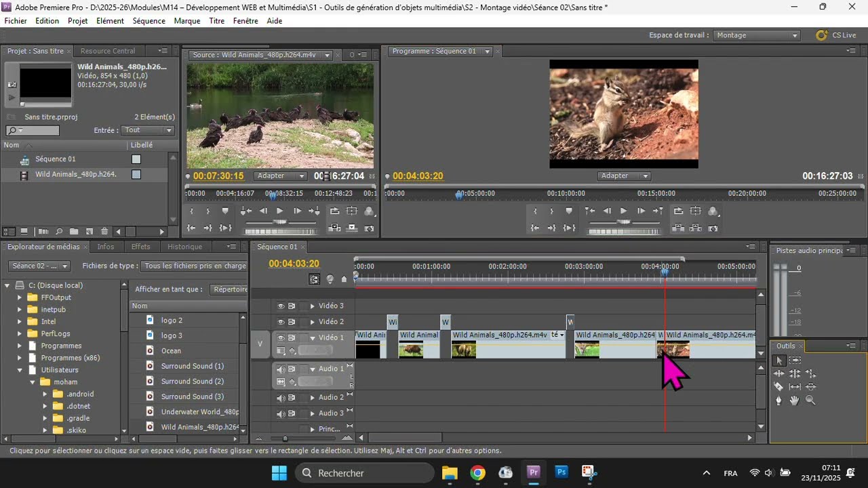Toggle visibility of Vidéo 3 track

280,306
